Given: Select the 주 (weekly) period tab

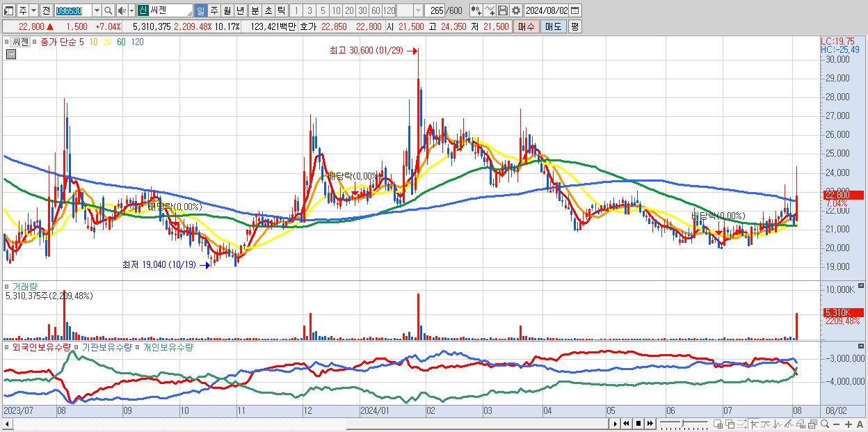Looking at the screenshot, I should [x=214, y=10].
